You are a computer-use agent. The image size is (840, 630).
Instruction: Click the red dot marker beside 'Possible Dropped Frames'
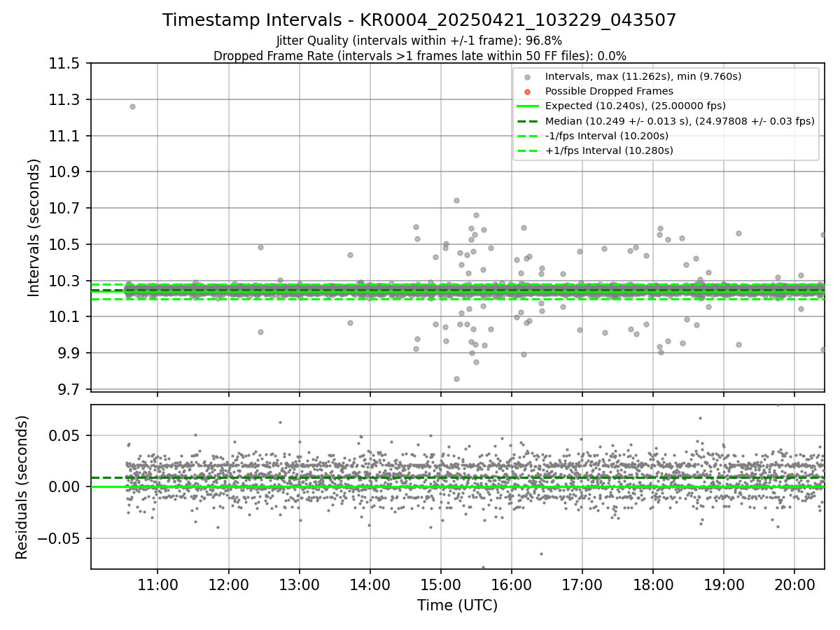(527, 92)
